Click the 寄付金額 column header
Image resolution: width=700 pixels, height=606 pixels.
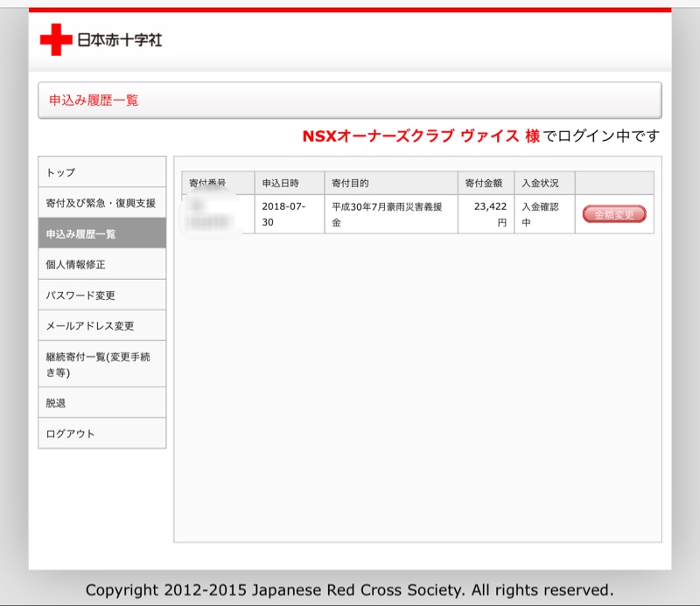pos(486,183)
